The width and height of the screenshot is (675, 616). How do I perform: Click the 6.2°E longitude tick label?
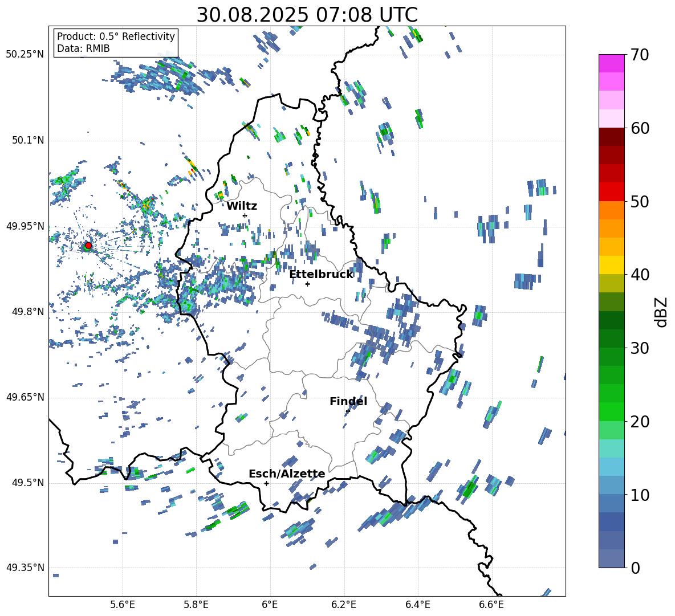click(x=344, y=605)
